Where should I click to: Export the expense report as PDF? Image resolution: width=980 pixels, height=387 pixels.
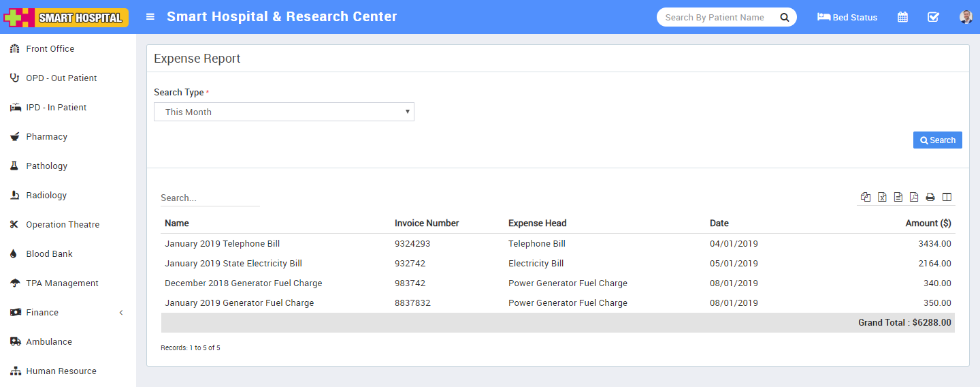tap(914, 197)
